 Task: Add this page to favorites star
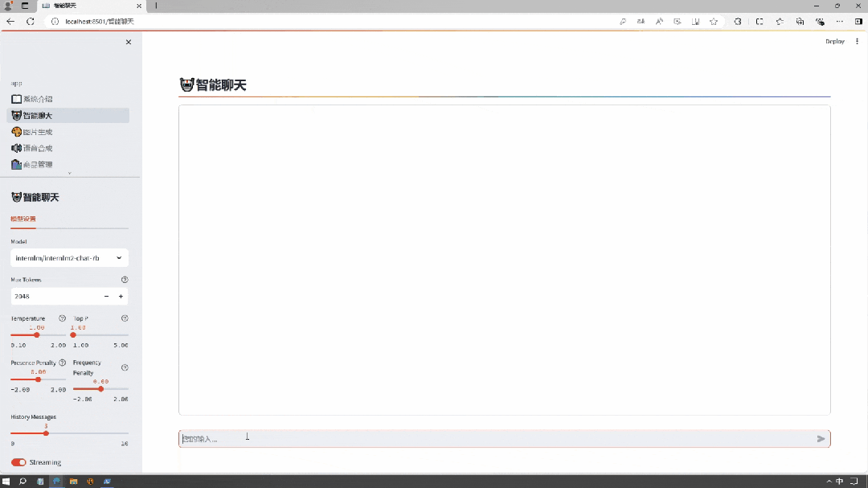pos(714,22)
